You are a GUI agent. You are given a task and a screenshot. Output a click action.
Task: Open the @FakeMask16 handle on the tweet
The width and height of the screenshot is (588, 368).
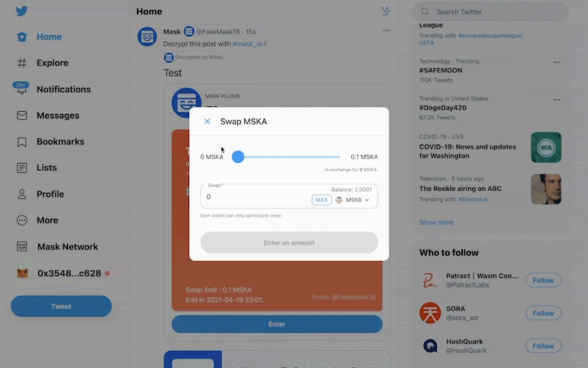218,31
